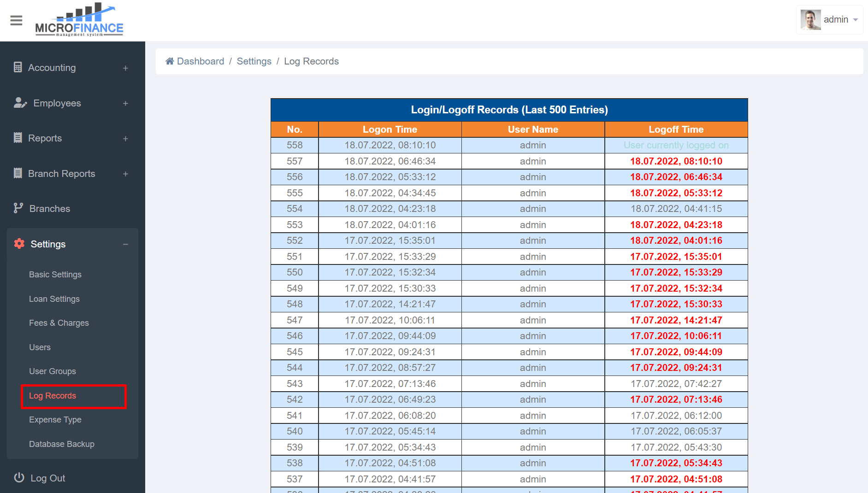
Task: Go to Dashboard via breadcrumb
Action: point(201,61)
